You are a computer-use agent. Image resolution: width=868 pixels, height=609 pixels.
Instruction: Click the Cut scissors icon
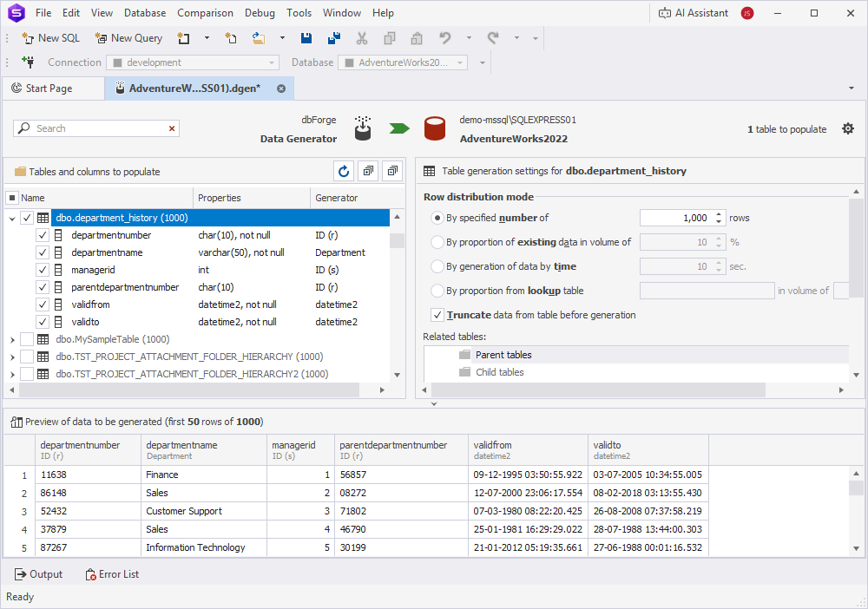[362, 38]
